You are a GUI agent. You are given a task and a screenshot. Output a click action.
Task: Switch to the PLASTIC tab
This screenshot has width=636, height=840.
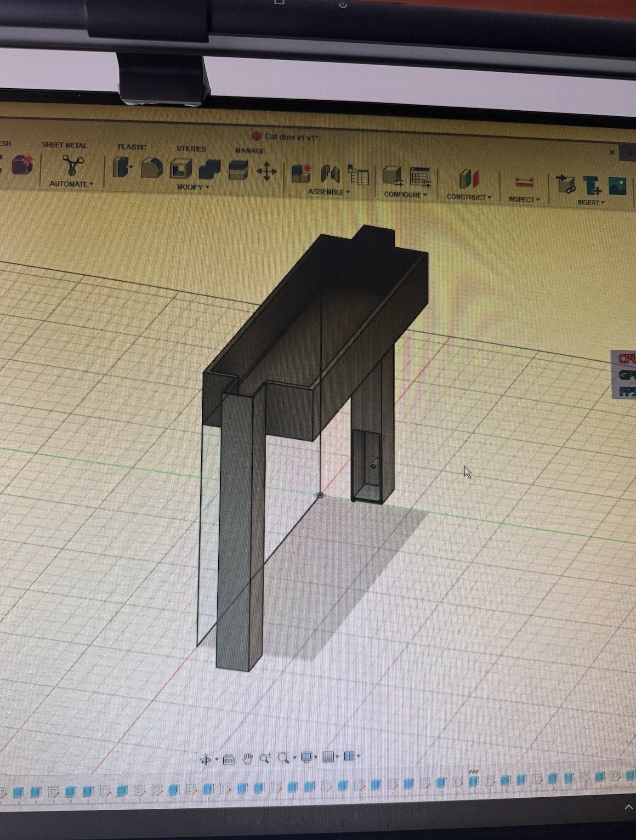(132, 147)
